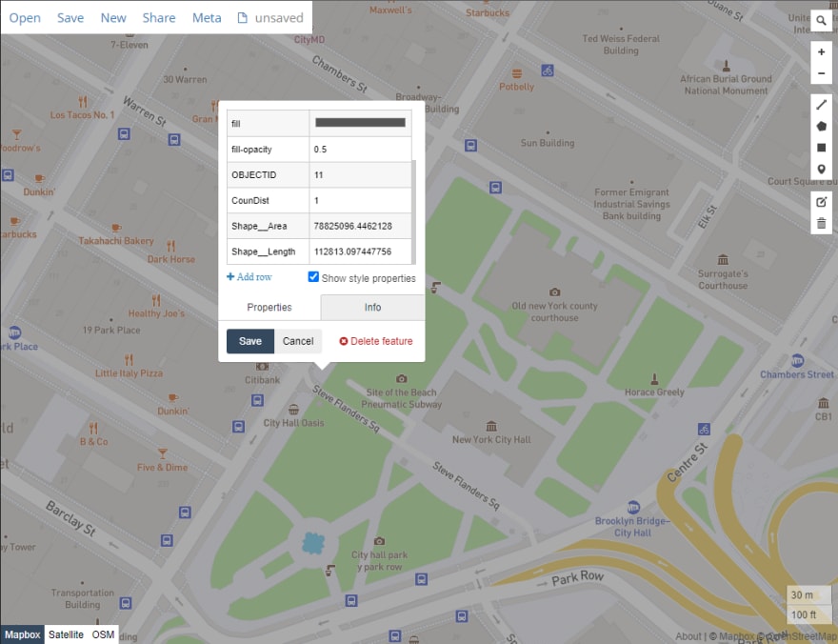
Task: Select the draw rectangle tool
Action: click(821, 148)
